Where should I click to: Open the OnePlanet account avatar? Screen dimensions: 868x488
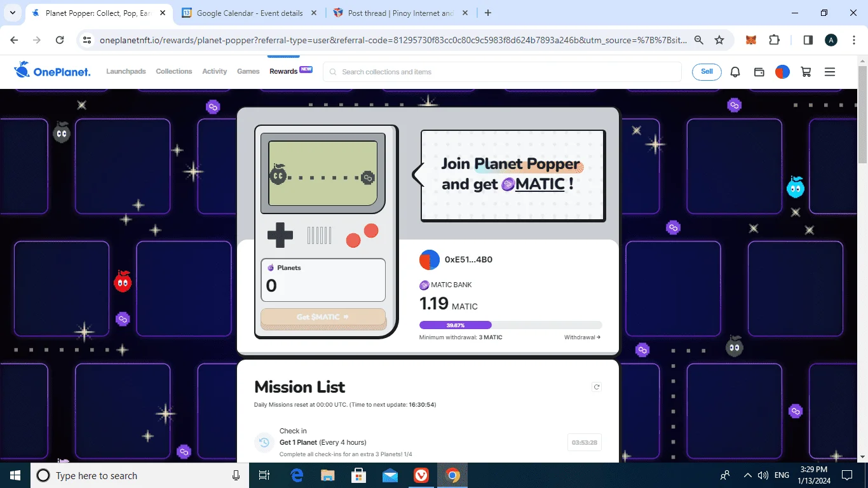click(782, 72)
